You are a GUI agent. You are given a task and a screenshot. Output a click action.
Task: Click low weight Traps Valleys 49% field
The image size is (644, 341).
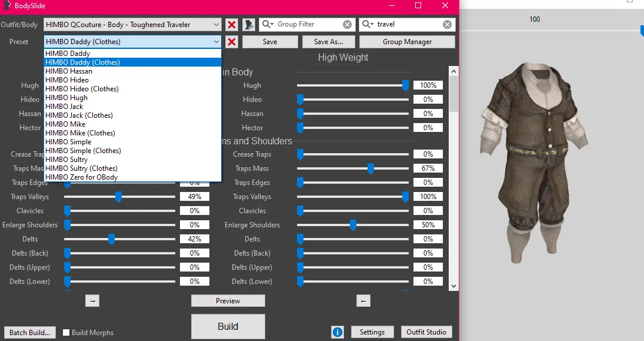click(195, 197)
